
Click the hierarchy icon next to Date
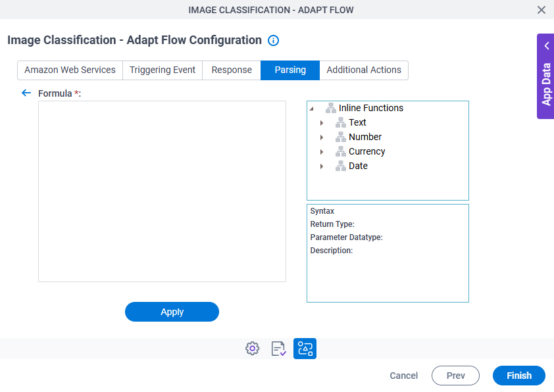point(341,166)
